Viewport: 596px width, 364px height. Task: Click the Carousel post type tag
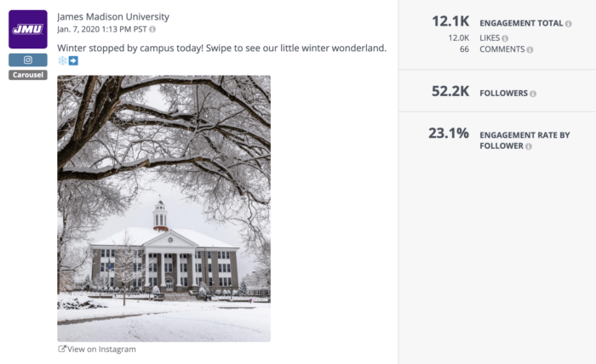(28, 75)
